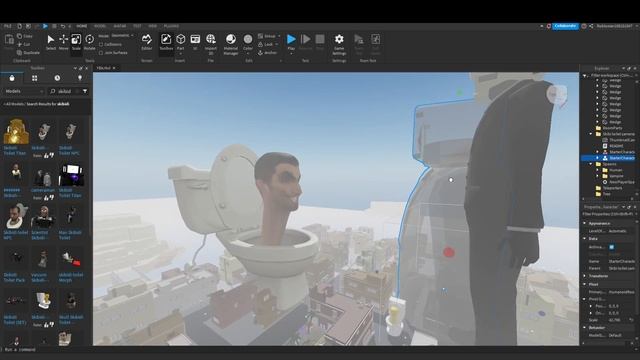Image resolution: width=640 pixels, height=360 pixels.
Task: Open Toolbox Creations lightbulb tab icon
Action: click(80, 78)
